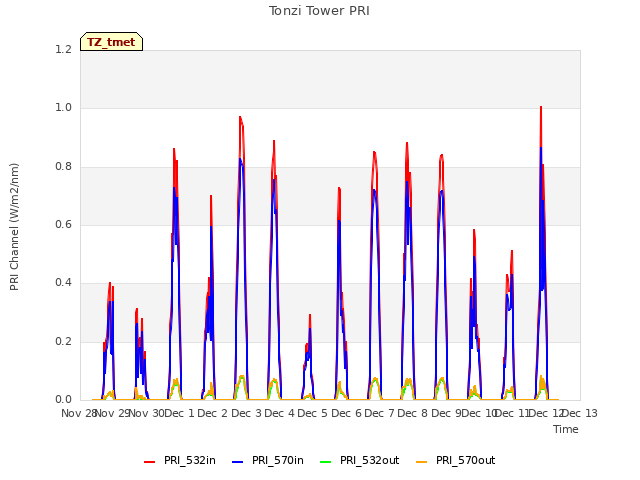The height and width of the screenshot is (480, 640).
Task: Click the PRI Channel y-axis title
Action: click(14, 227)
